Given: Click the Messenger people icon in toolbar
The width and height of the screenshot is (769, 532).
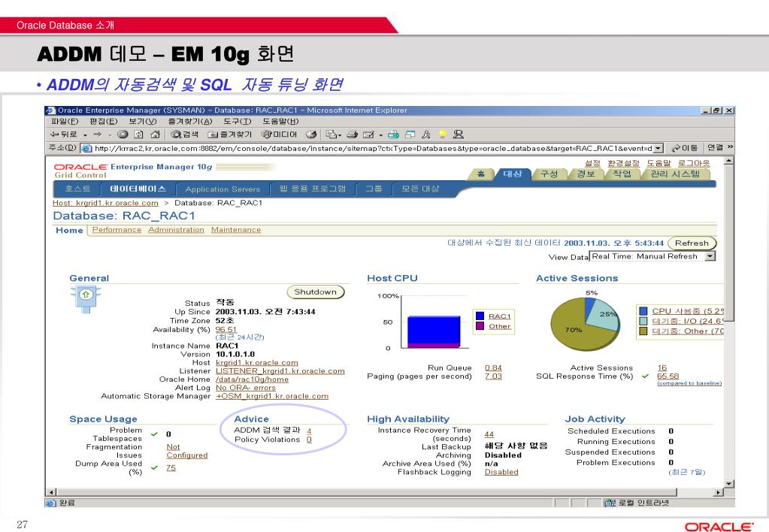Looking at the screenshot, I should point(459,135).
